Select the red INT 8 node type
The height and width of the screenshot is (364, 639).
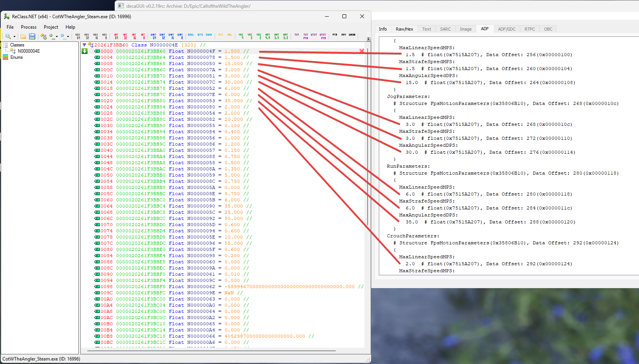(x=143, y=36)
